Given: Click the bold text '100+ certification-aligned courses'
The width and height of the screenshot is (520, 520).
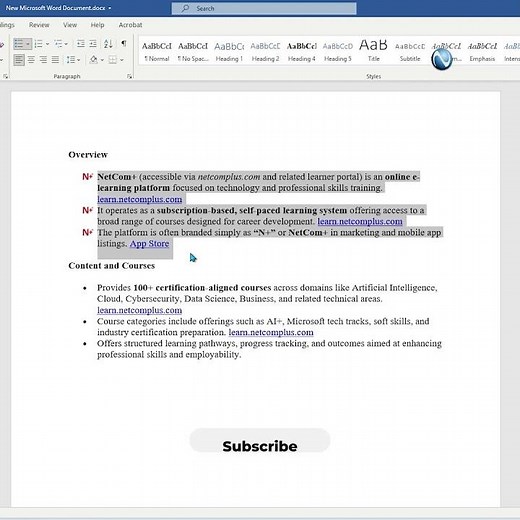Looking at the screenshot, I should (x=202, y=288).
